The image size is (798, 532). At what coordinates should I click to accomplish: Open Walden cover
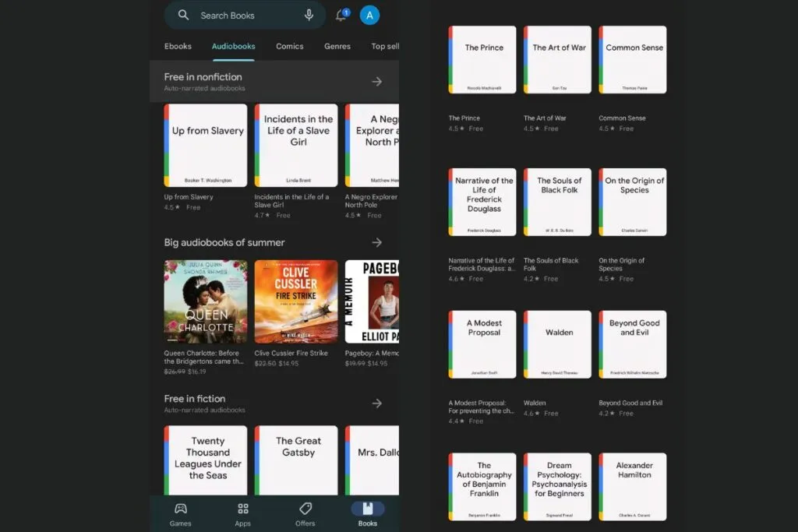558,344
